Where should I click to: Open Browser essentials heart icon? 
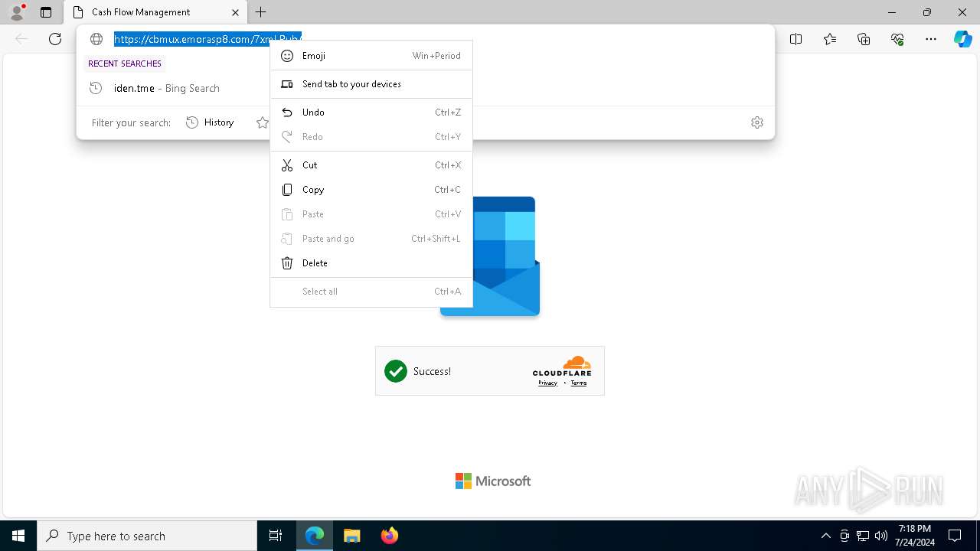[x=897, y=39]
